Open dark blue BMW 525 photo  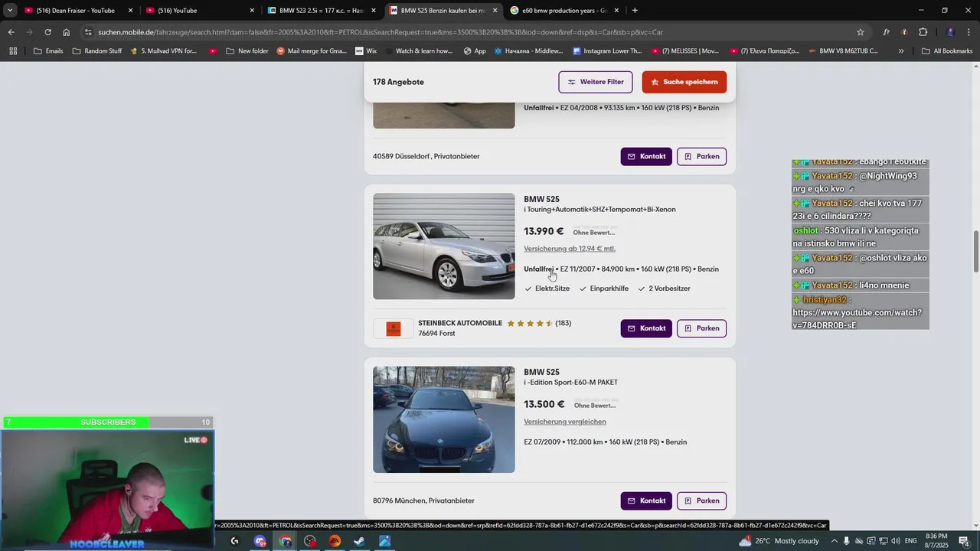click(444, 419)
